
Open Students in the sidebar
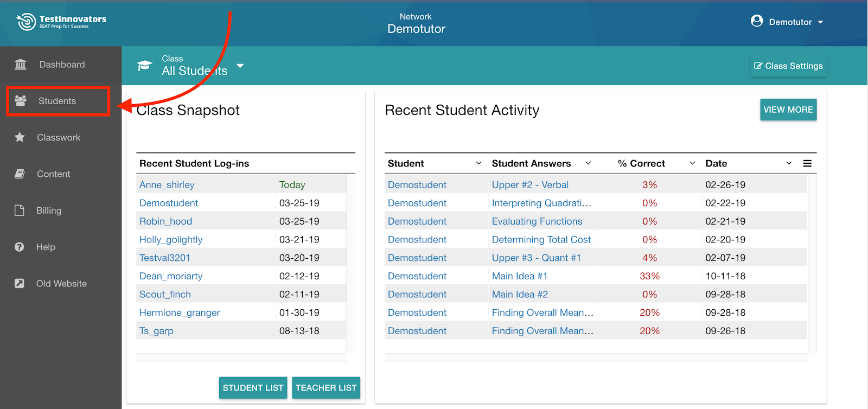point(58,101)
